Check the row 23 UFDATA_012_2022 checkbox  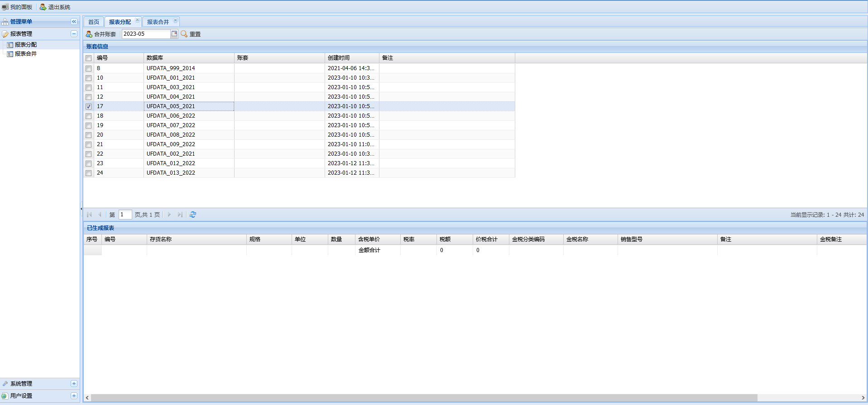[89, 164]
